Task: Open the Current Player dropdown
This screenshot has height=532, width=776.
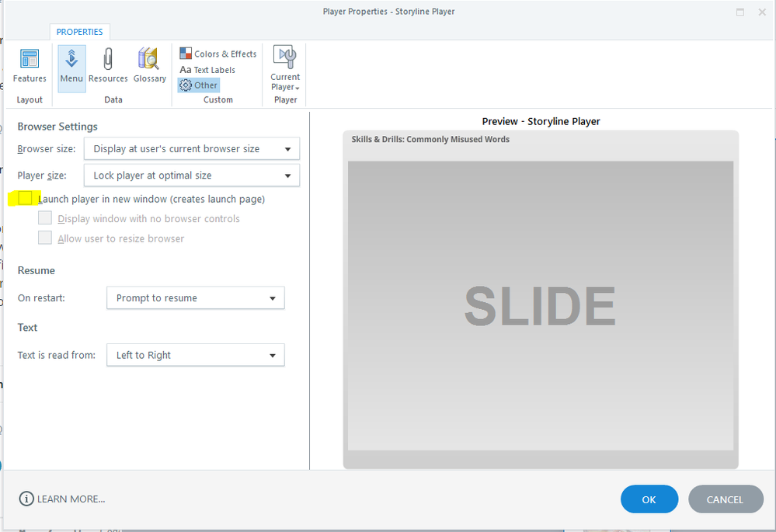Action: coord(285,69)
